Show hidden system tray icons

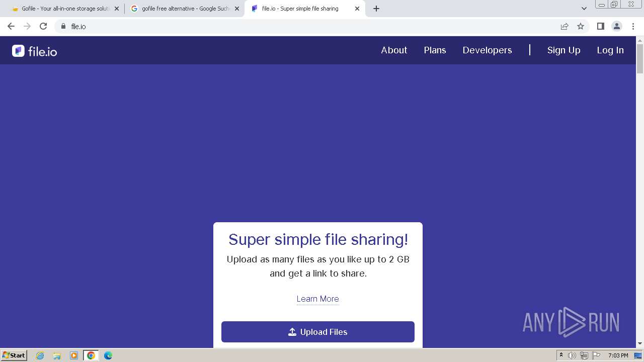(561, 355)
